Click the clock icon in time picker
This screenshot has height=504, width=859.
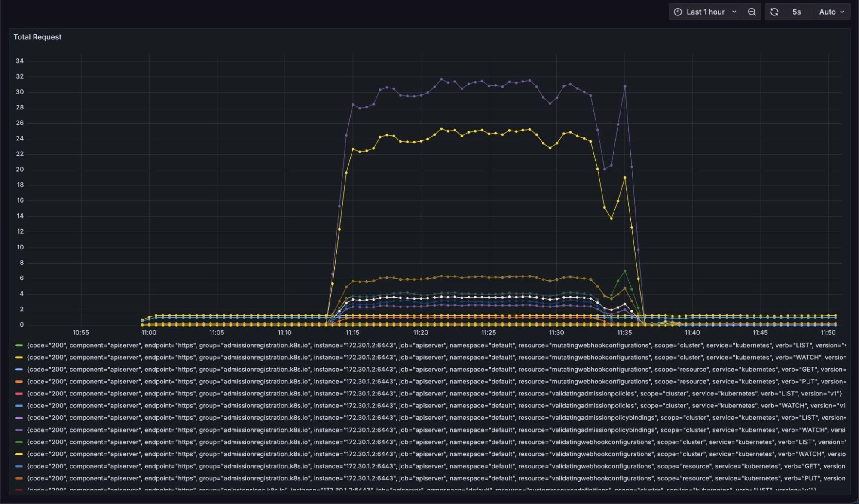(x=678, y=12)
